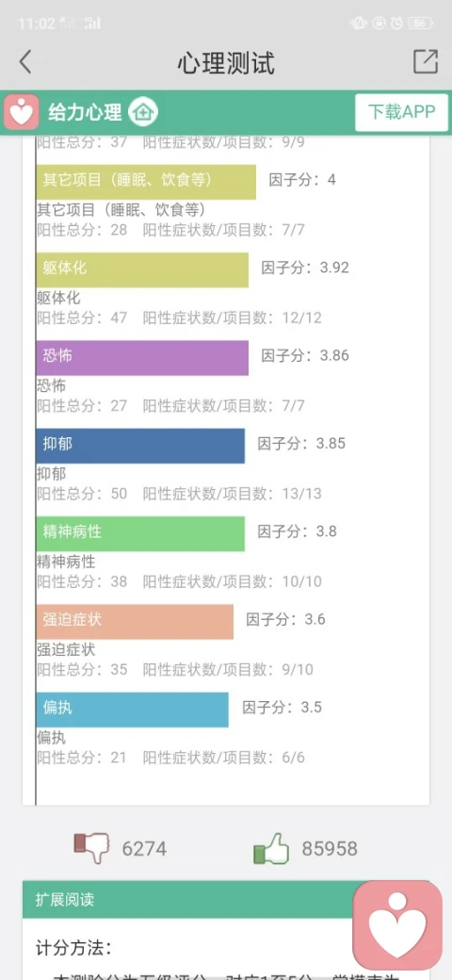Tap the 给力心理 heart logo icon

tap(23, 112)
